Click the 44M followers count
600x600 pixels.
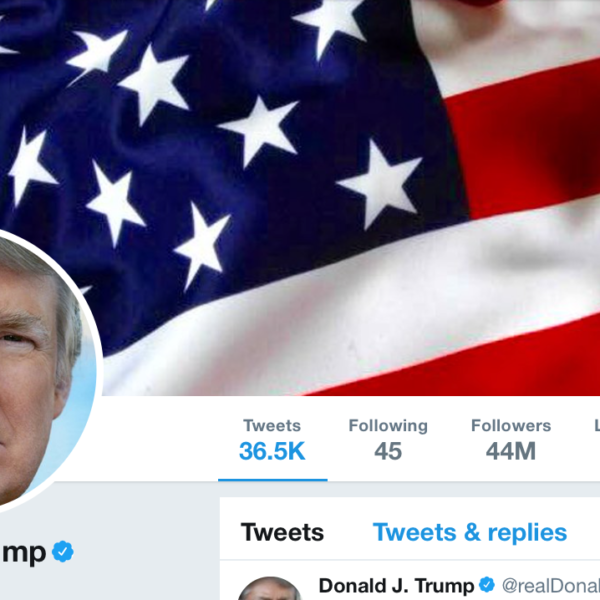click(x=511, y=451)
